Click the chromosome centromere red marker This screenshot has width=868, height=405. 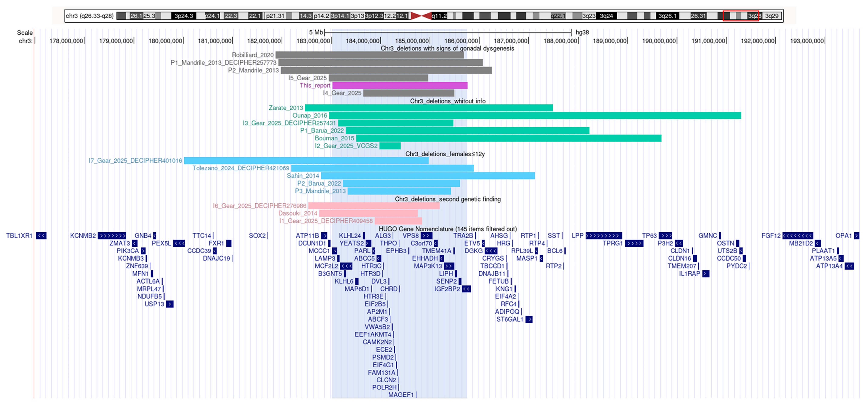click(421, 16)
